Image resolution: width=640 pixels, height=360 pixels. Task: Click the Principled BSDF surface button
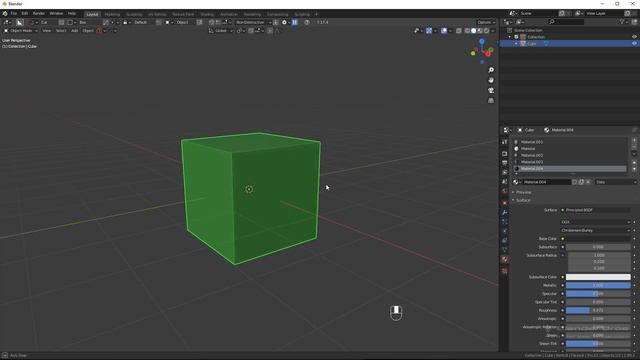(x=596, y=210)
